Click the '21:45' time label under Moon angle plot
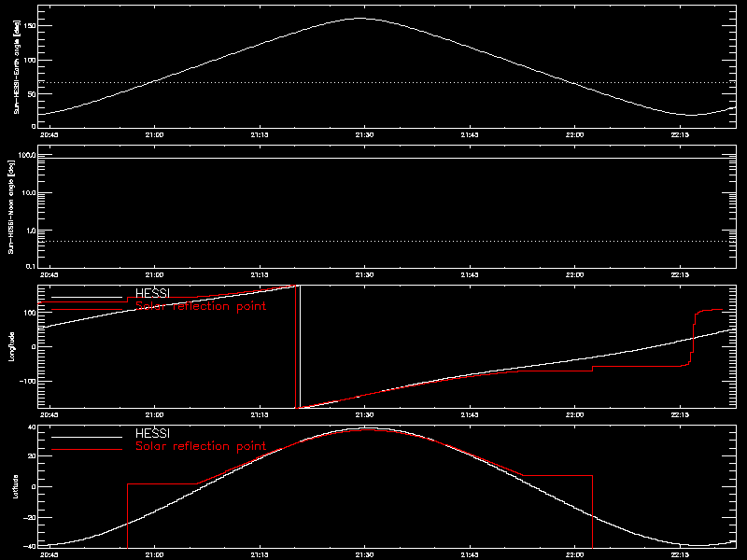747x560 pixels. point(470,274)
